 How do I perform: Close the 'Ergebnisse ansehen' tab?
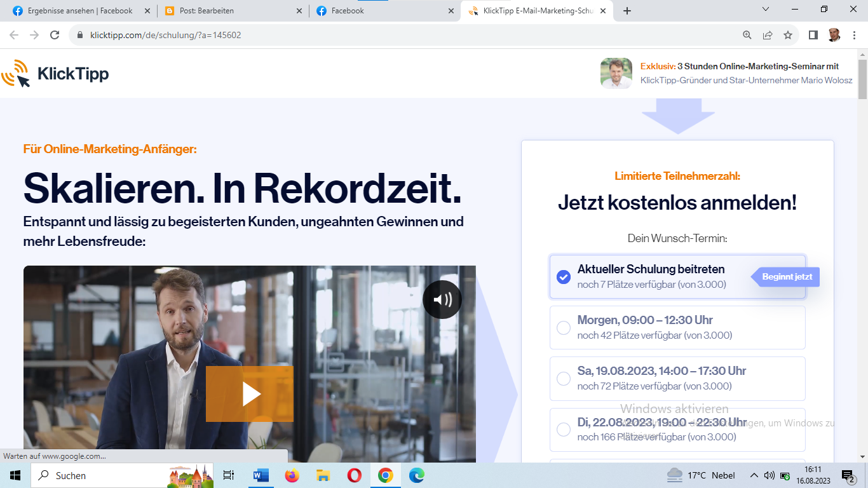click(x=147, y=11)
